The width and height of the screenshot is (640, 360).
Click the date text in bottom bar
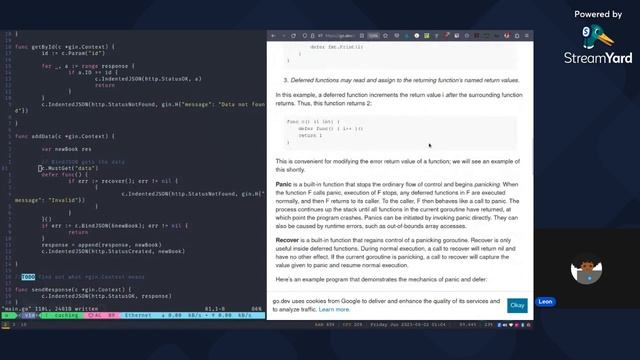click(408, 325)
